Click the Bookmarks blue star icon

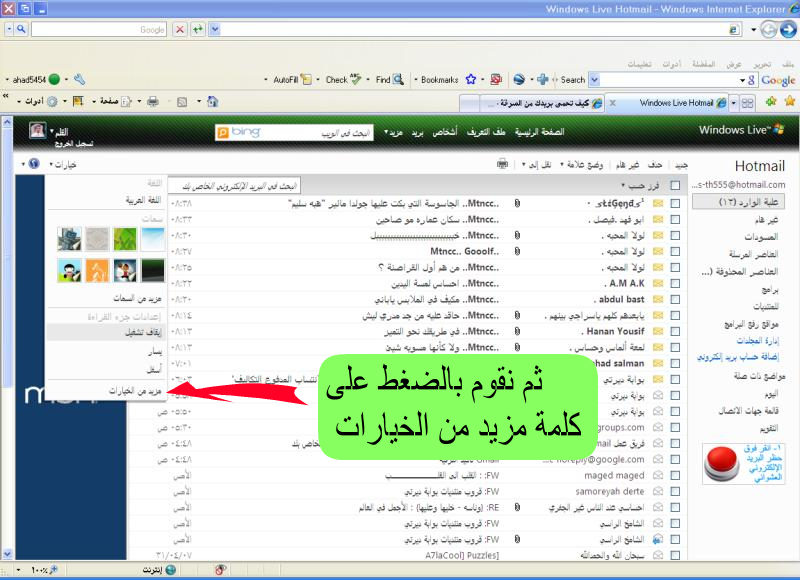pyautogui.click(x=470, y=79)
